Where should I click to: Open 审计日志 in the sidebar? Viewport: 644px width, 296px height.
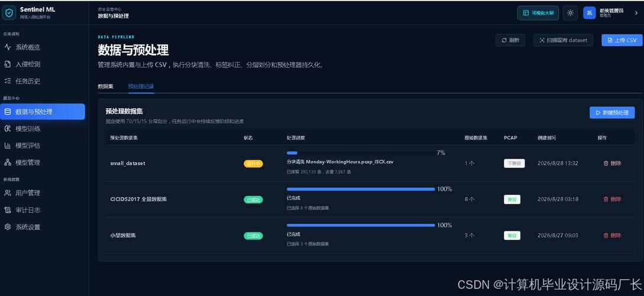[43, 210]
